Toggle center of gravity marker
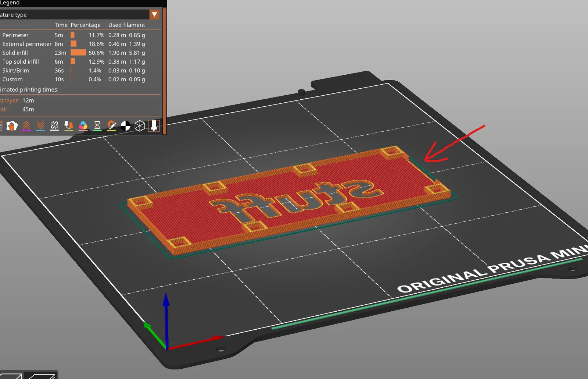Image resolution: width=588 pixels, height=379 pixels. (125, 126)
